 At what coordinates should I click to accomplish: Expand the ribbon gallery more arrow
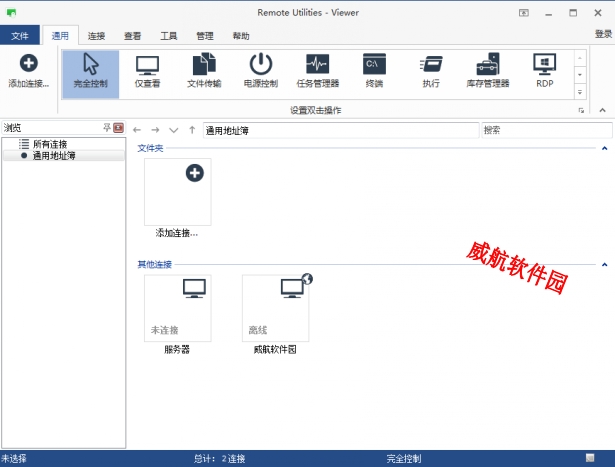[x=580, y=92]
